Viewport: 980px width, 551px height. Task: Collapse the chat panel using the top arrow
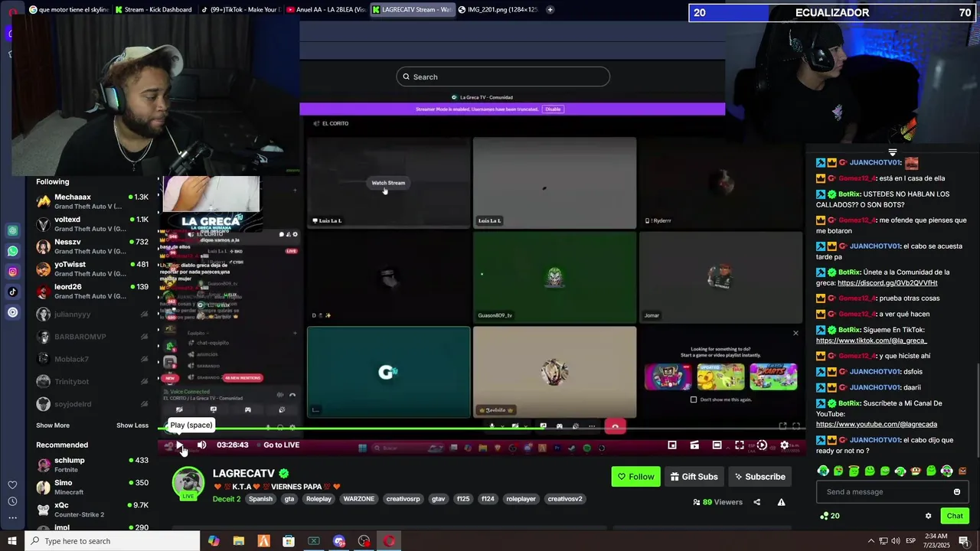(892, 152)
